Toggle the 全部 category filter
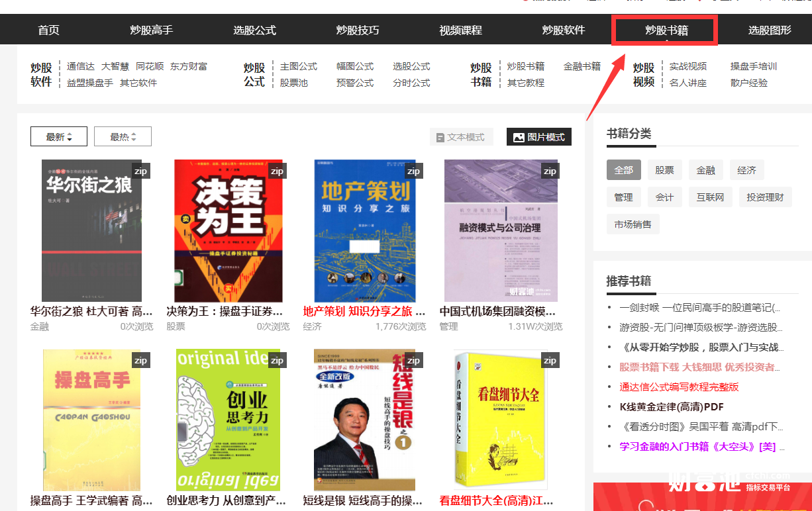The image size is (812, 511). 623,169
